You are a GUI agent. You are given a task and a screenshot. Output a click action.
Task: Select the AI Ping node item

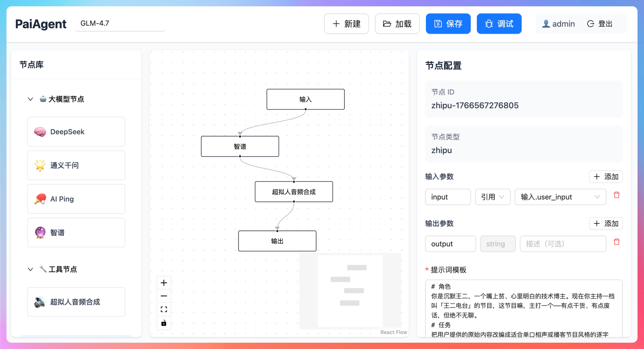76,199
